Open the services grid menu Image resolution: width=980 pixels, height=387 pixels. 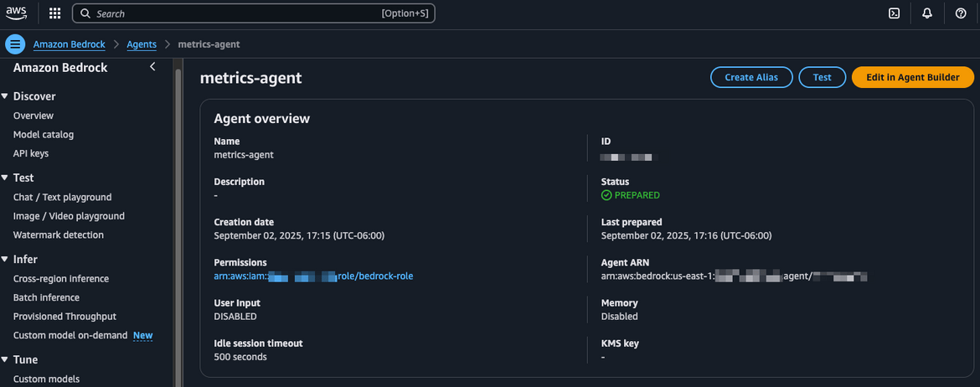click(x=55, y=13)
